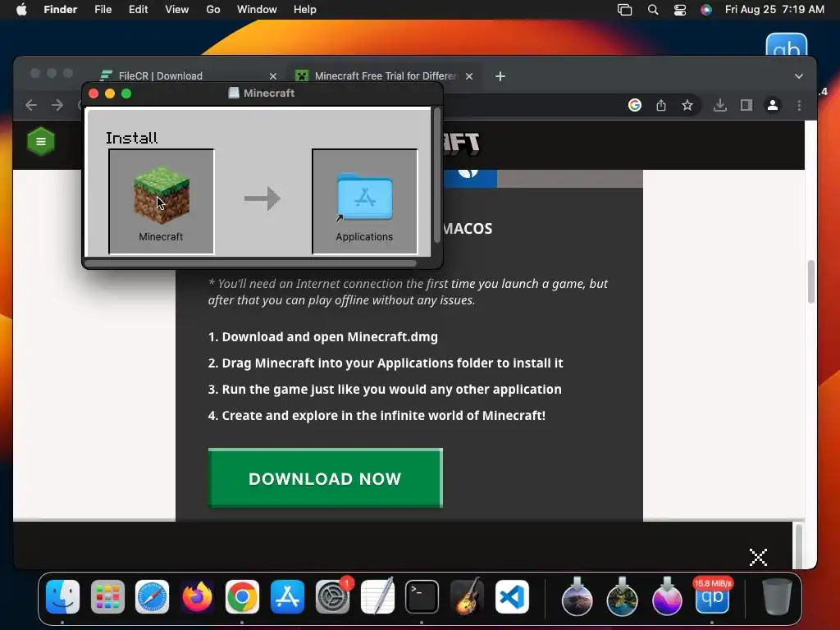Close the bottom banner with X
840x630 pixels.
click(758, 557)
